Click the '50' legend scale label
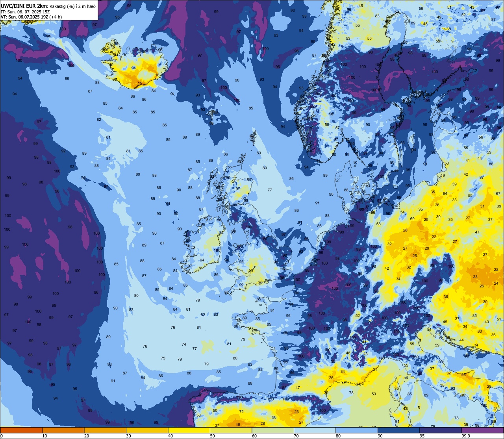The height and width of the screenshot is (439, 504). [213, 436]
